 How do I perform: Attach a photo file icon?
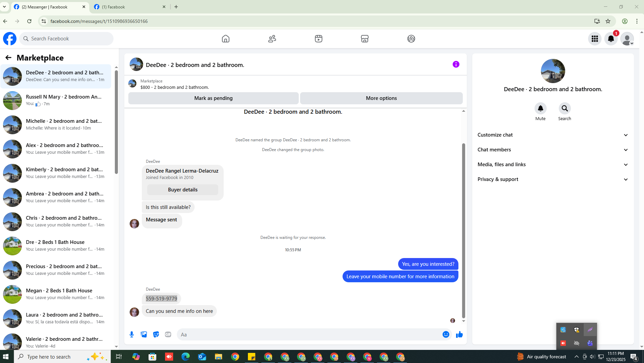click(144, 334)
